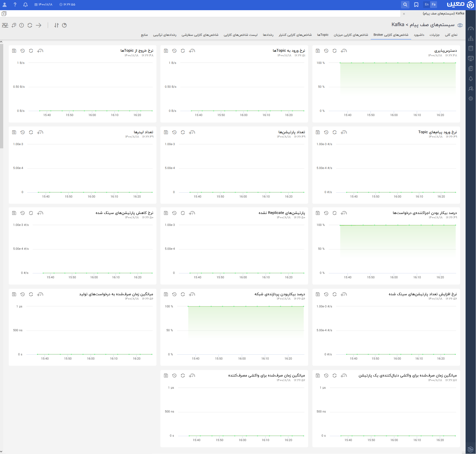Image resolution: width=476 pixels, height=454 pixels.
Task: Select the شاخص‌های کارایی سفارشی tab
Action: click(200, 35)
